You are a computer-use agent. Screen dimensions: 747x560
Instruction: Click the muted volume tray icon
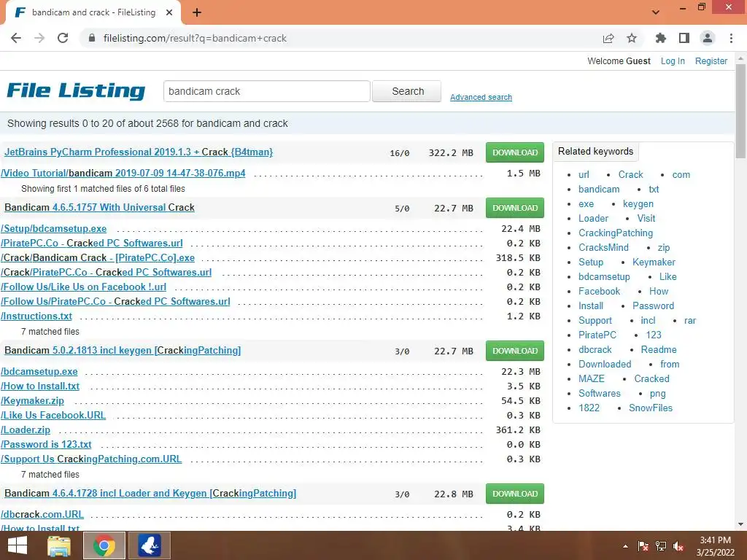(678, 546)
